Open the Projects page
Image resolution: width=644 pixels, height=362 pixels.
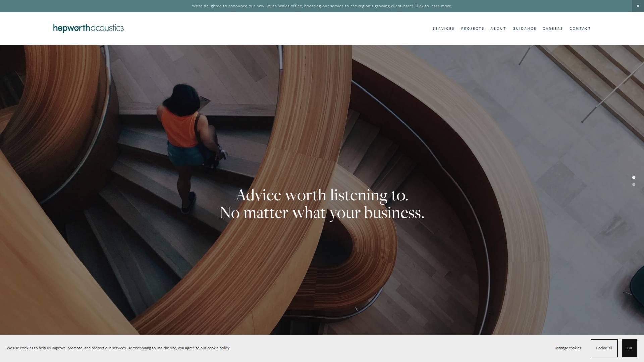pos(472,29)
